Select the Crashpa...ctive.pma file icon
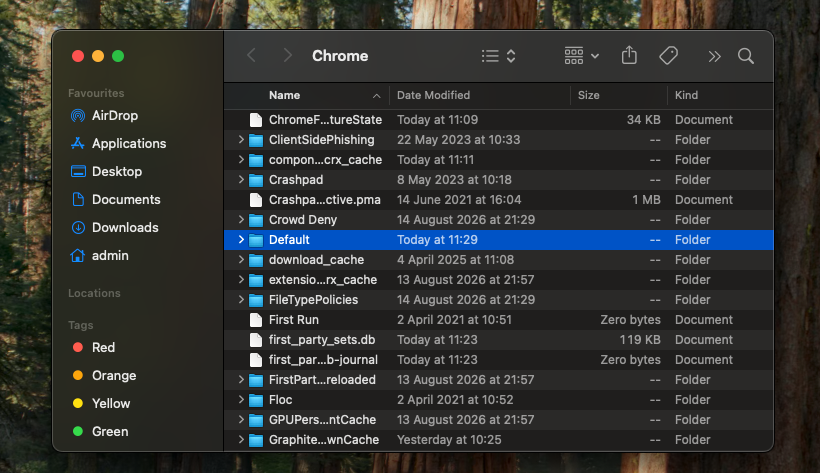This screenshot has height=473, width=820. click(256, 200)
